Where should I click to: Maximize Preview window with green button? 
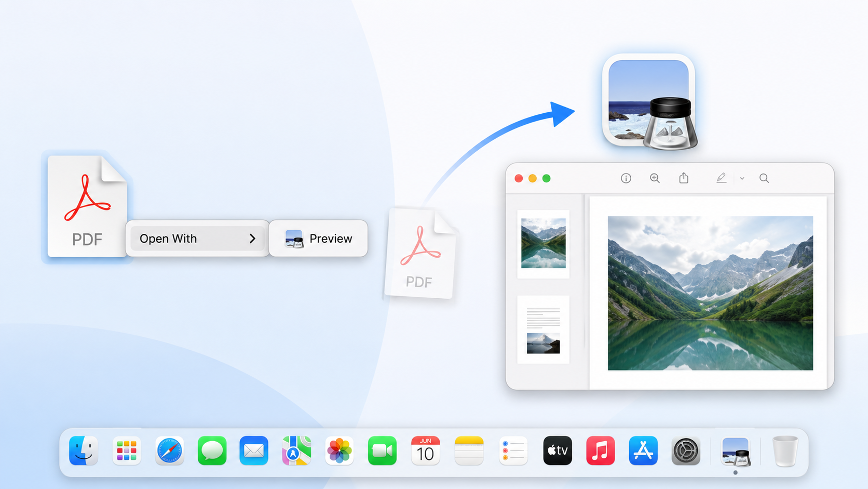point(547,178)
